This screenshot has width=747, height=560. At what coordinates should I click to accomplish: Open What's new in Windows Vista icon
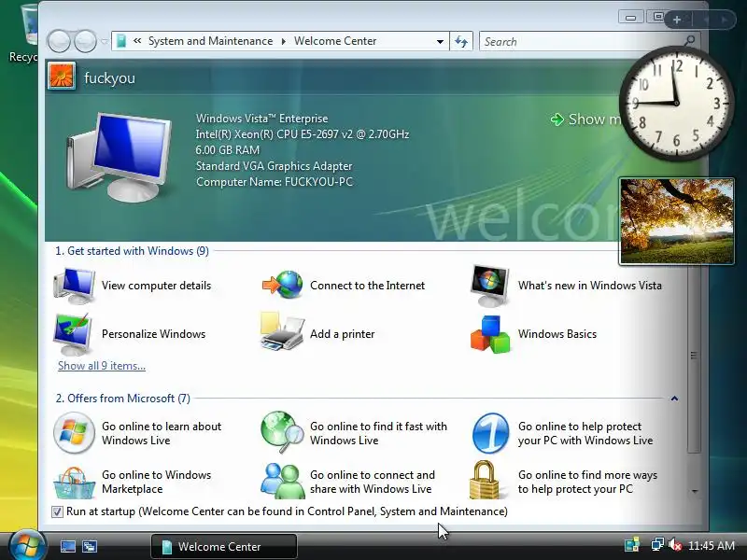[489, 286]
